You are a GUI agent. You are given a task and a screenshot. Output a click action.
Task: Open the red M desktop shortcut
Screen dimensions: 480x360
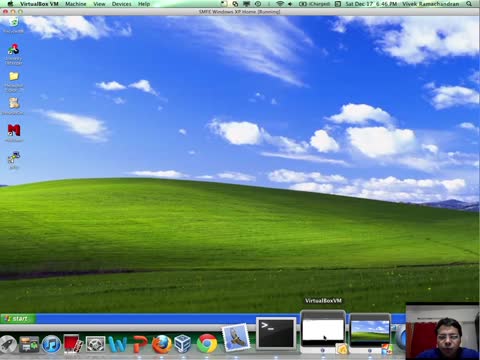click(x=14, y=133)
